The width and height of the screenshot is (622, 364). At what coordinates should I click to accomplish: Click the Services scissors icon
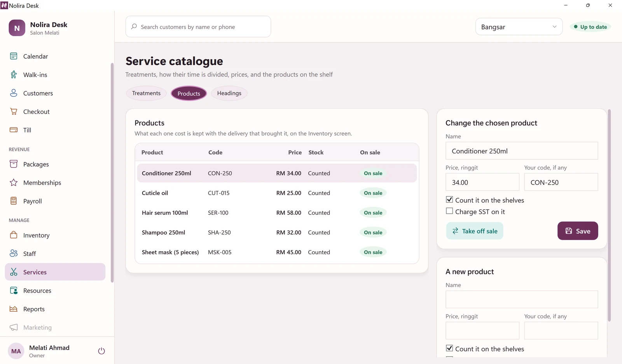(14, 272)
